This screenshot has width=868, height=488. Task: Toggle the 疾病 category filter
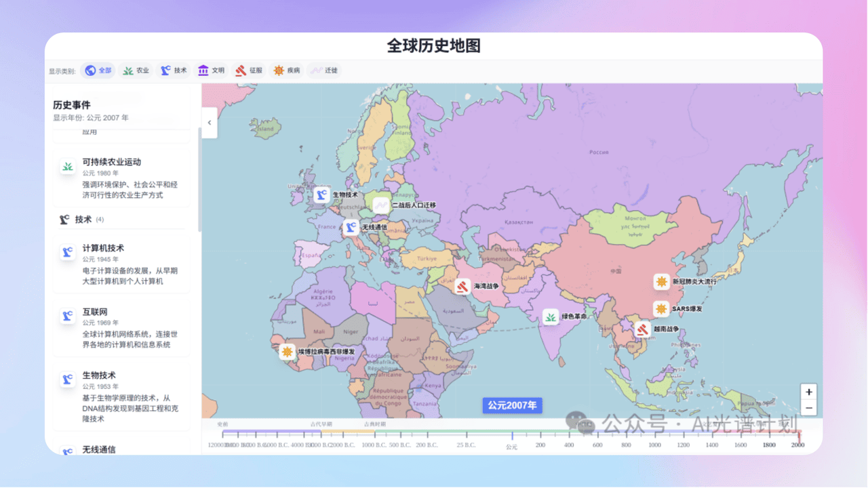coord(286,70)
